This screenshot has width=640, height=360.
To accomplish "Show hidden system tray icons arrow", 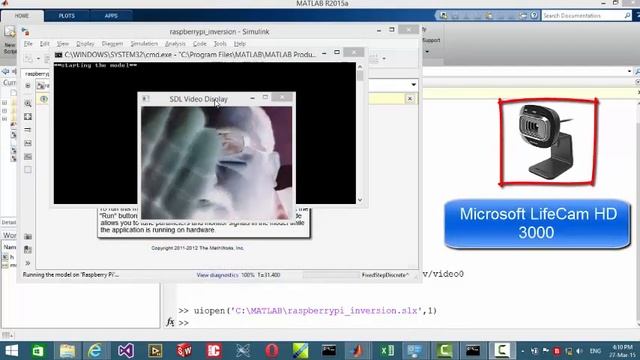I will (523, 351).
